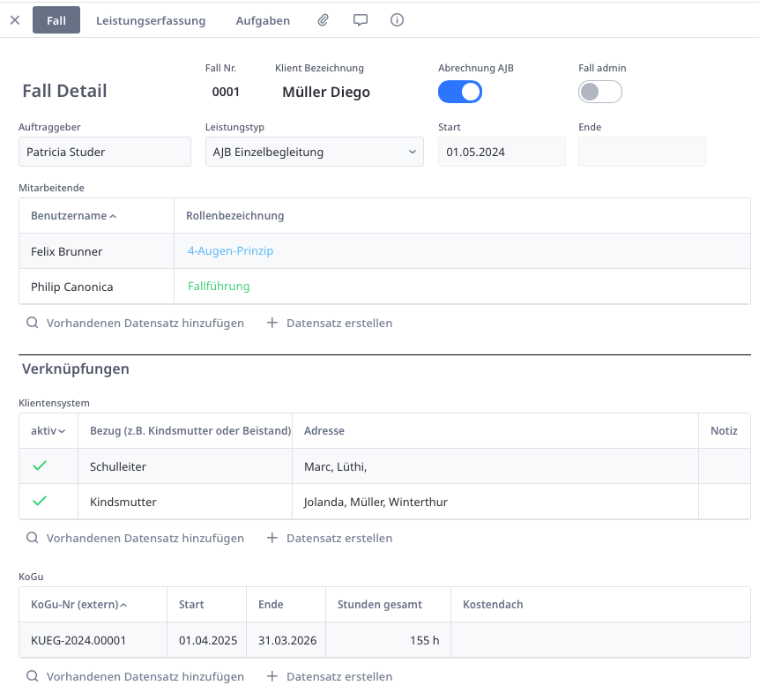This screenshot has height=700, width=759.
Task: Show the info circle icon
Action: [397, 20]
